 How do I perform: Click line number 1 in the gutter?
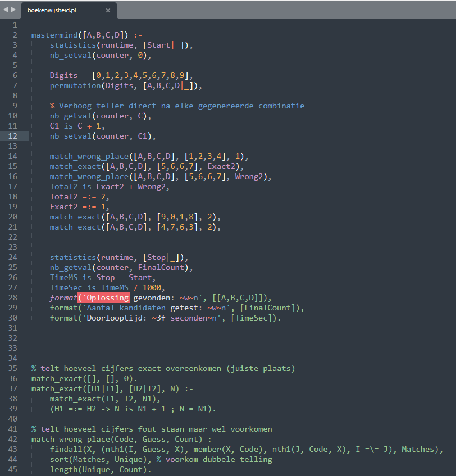[15, 25]
